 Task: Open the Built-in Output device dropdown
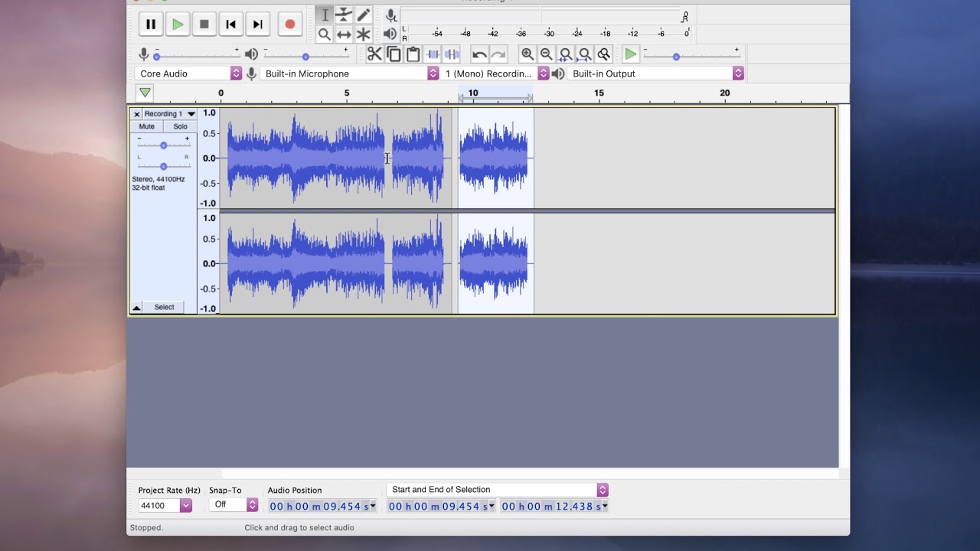click(x=655, y=73)
